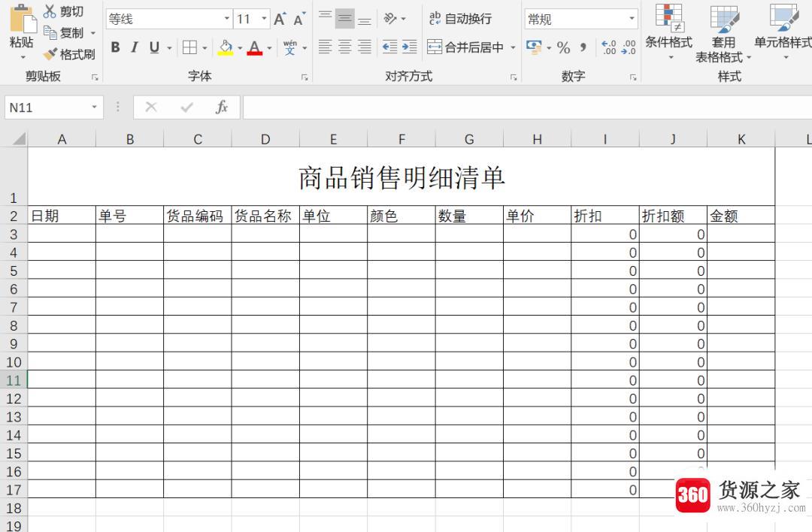The image size is (812, 532).
Task: Click the Paste (粘贴) icon
Action: 23,19
